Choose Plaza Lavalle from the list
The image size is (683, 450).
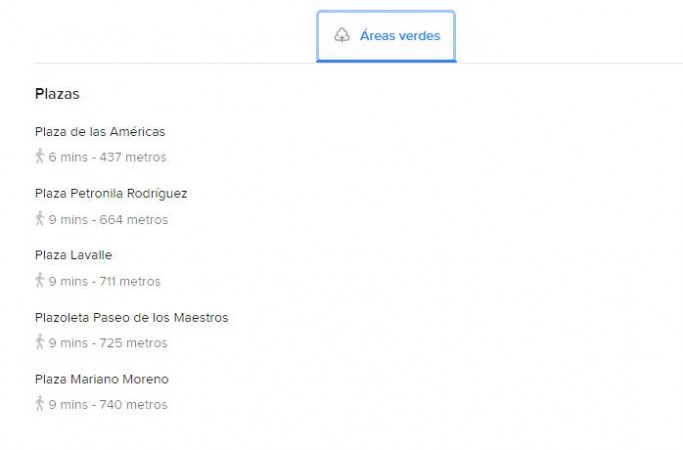click(74, 256)
